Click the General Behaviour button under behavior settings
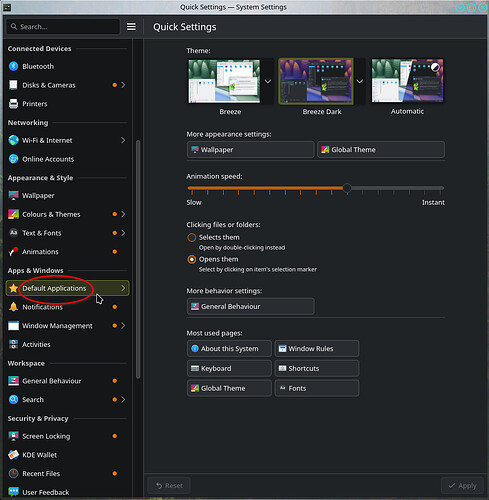 pos(251,307)
